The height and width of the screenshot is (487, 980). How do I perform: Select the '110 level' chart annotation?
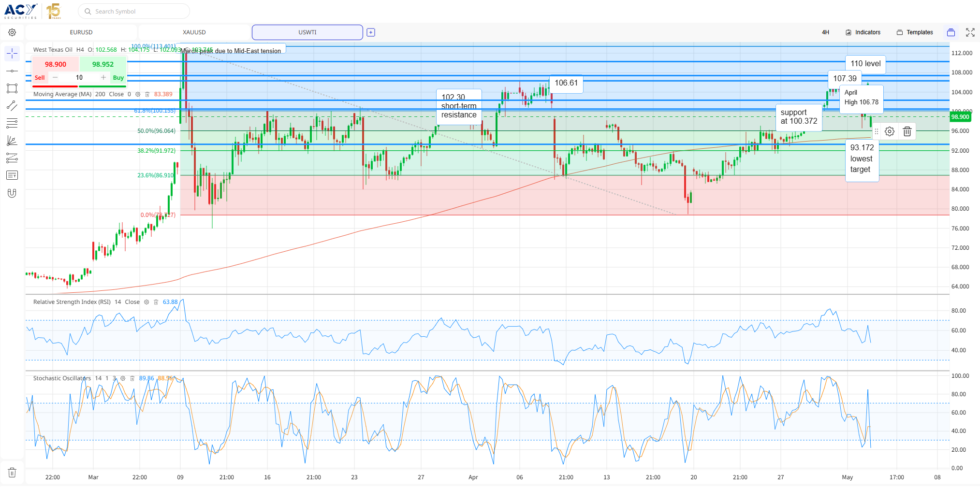pyautogui.click(x=865, y=64)
